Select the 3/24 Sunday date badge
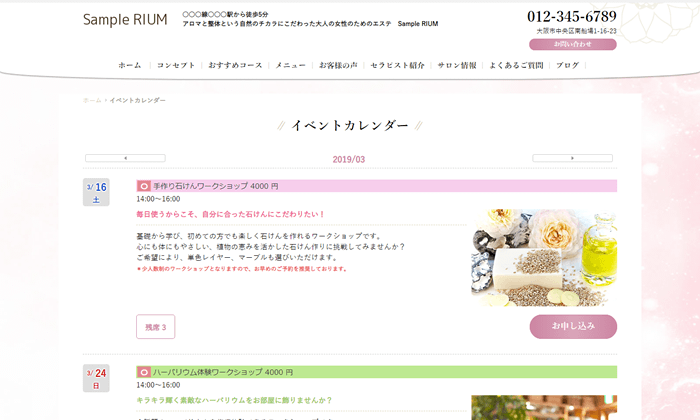This screenshot has width=700, height=420. point(96,378)
